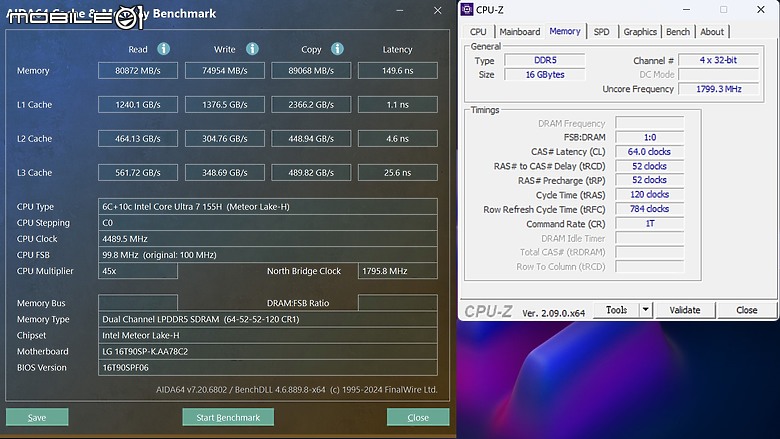Screen dimensions: 780x439
Task: Click L3 Cache Latency value 25.6 ns
Action: coord(397,173)
